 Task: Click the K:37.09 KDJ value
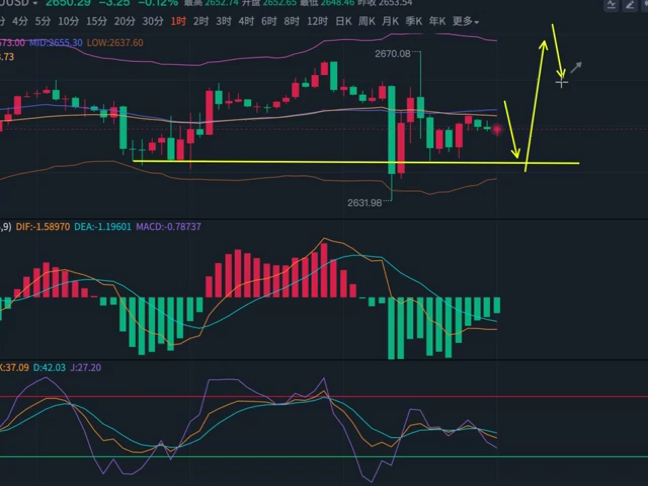point(14,368)
